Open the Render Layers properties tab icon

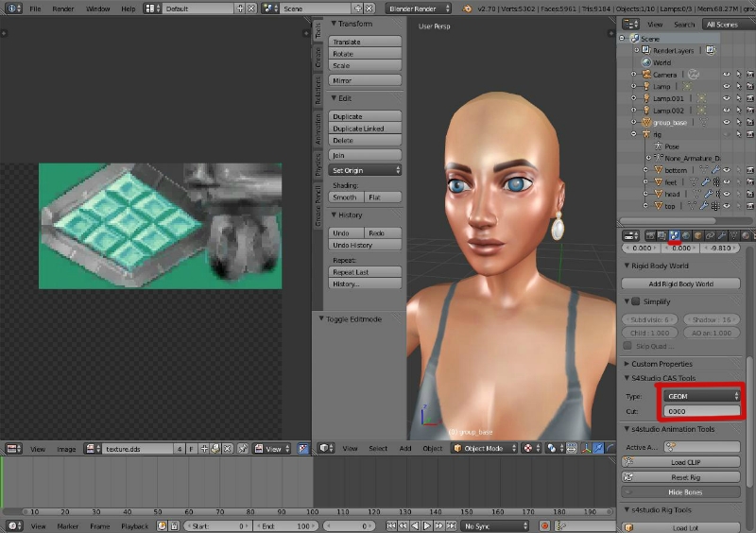click(x=662, y=235)
